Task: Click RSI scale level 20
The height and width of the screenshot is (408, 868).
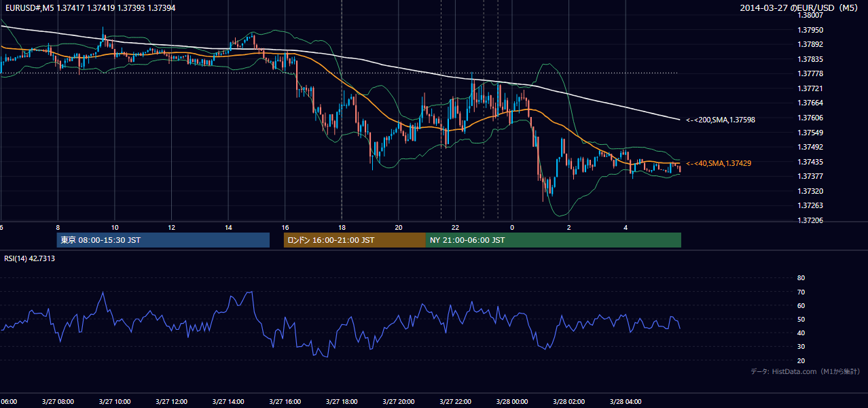Action: click(801, 360)
